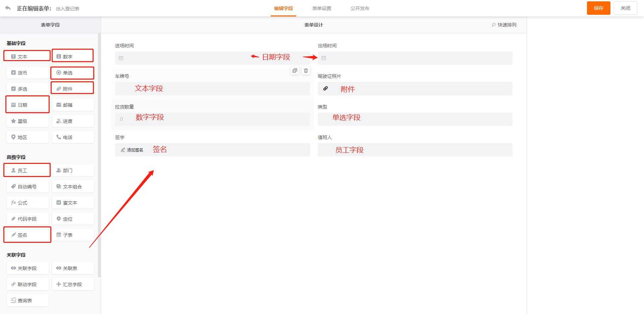
Task: Select the 富文本 field type
Action: point(72,203)
